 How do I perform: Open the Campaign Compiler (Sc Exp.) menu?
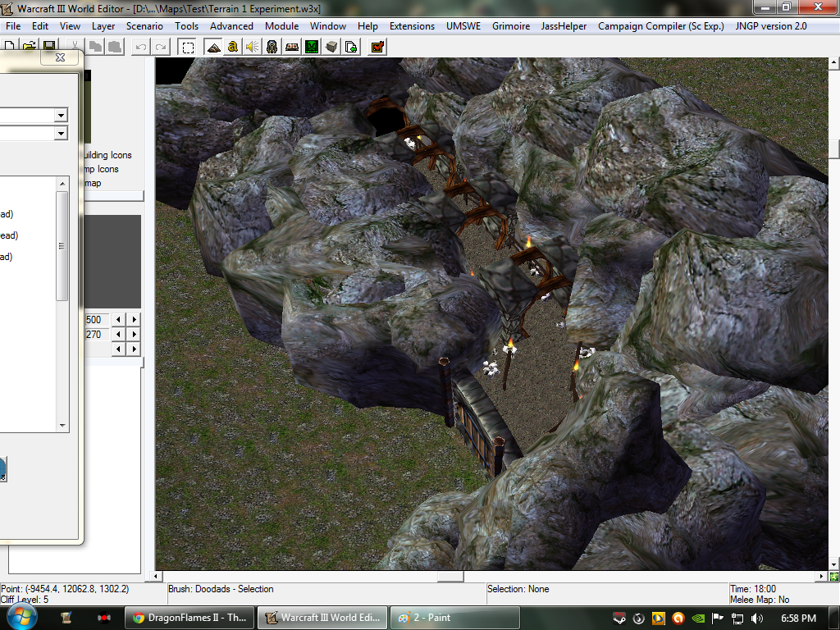pyautogui.click(x=660, y=25)
